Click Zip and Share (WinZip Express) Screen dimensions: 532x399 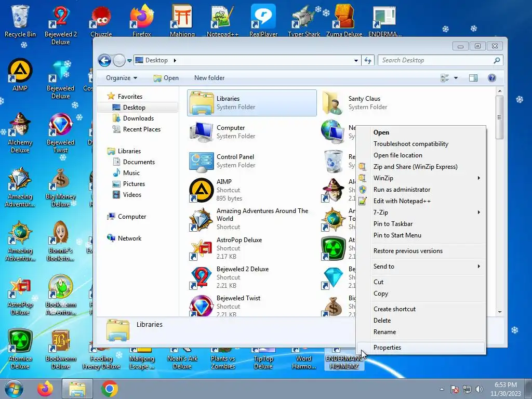421,167
